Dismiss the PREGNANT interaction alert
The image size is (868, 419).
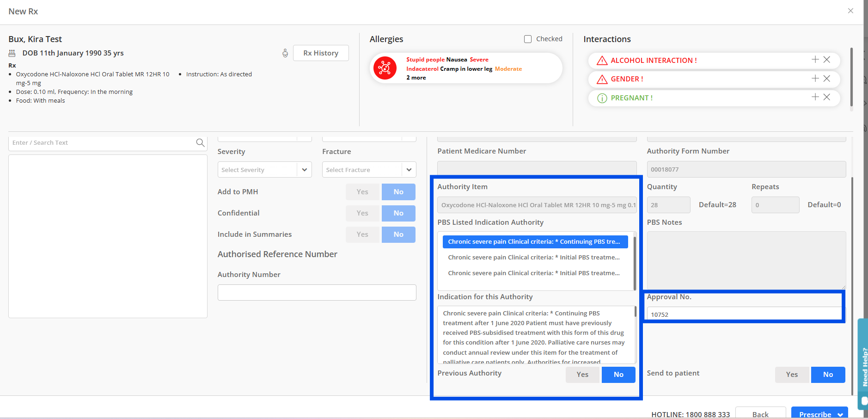[x=827, y=97]
